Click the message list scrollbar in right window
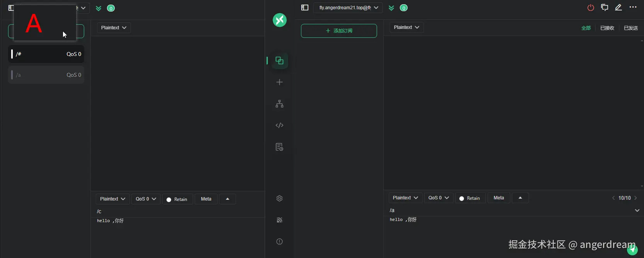This screenshot has height=258, width=644. tap(642, 113)
